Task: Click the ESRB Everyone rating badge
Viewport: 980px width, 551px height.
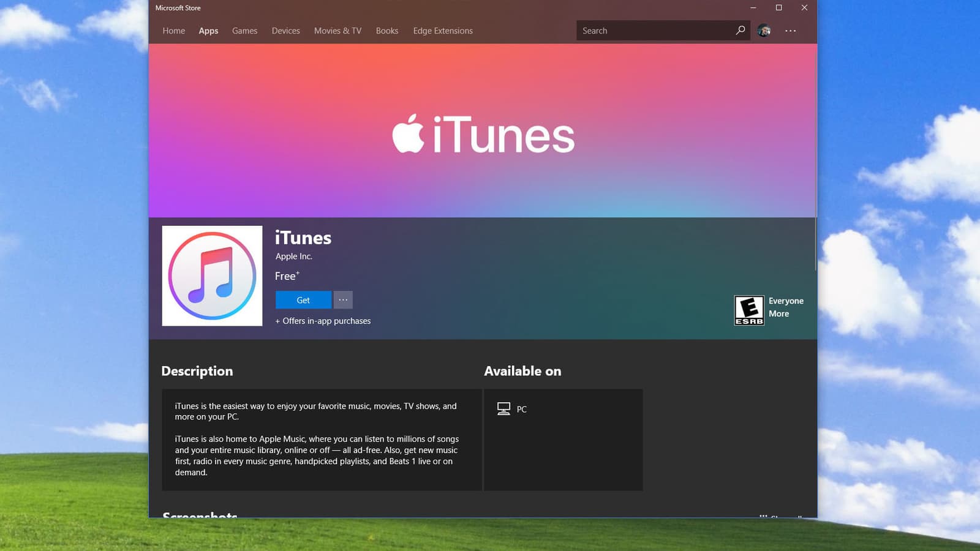Action: coord(749,310)
